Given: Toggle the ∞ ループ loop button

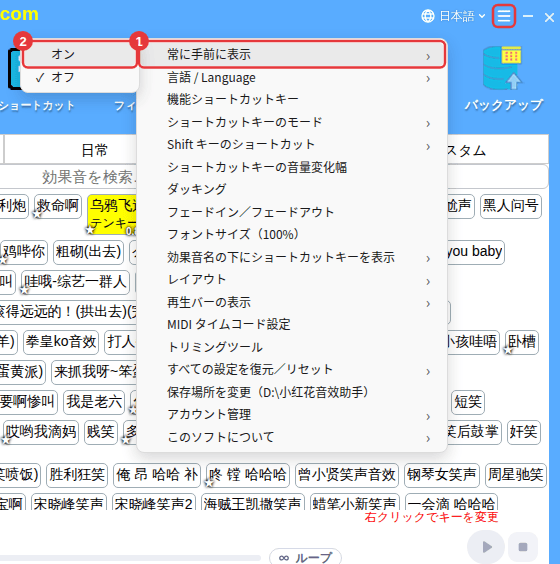Looking at the screenshot, I should pyautogui.click(x=305, y=557).
